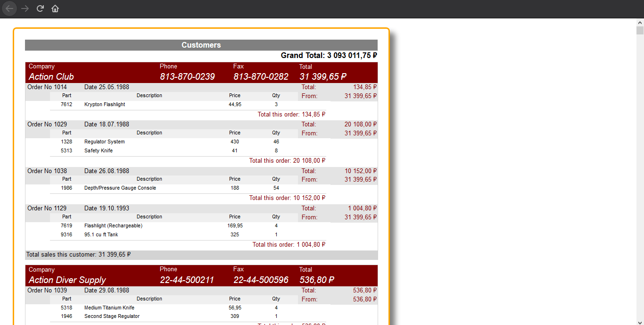Click Regulator System description
Screen dimensions: 644x325
point(105,142)
